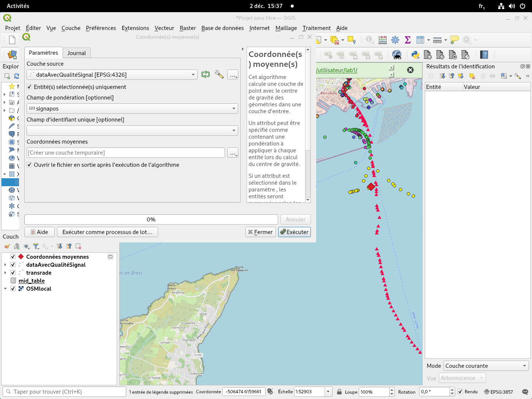Open the 'Champ de pondération' signapos dropdown
This screenshot has width=532, height=399.
[132, 109]
